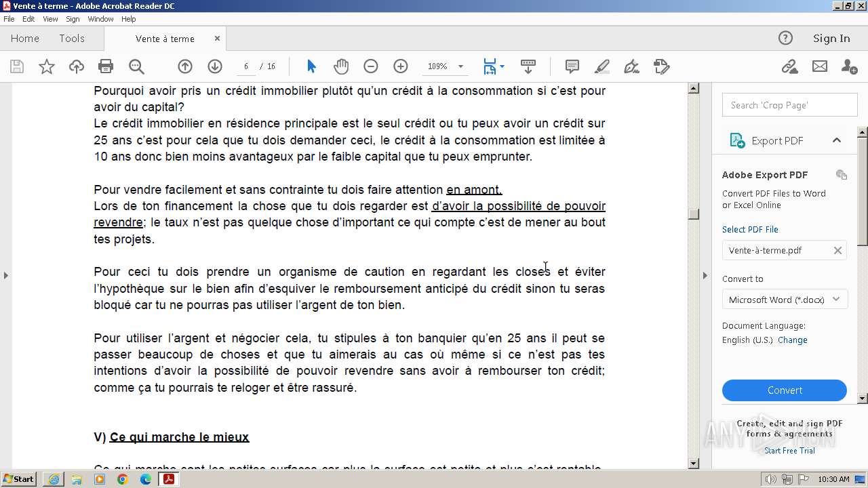Image resolution: width=868 pixels, height=488 pixels.
Task: Click document scrollbar down arrow
Action: [x=693, y=464]
